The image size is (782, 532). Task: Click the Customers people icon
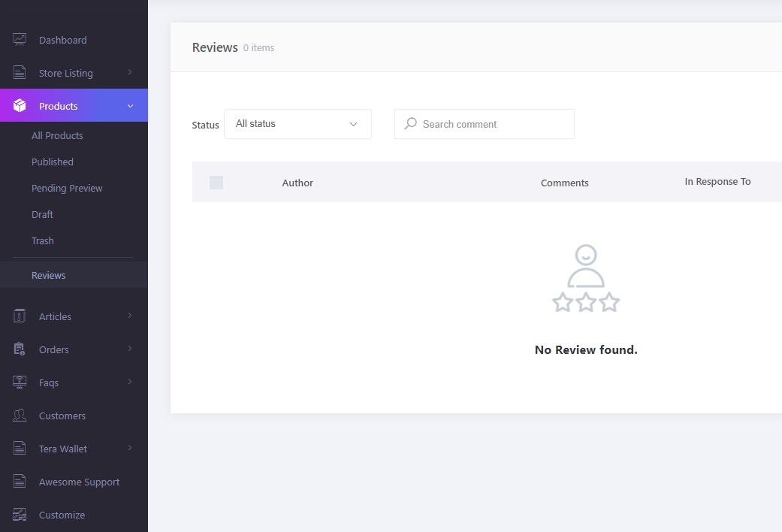[20, 416]
